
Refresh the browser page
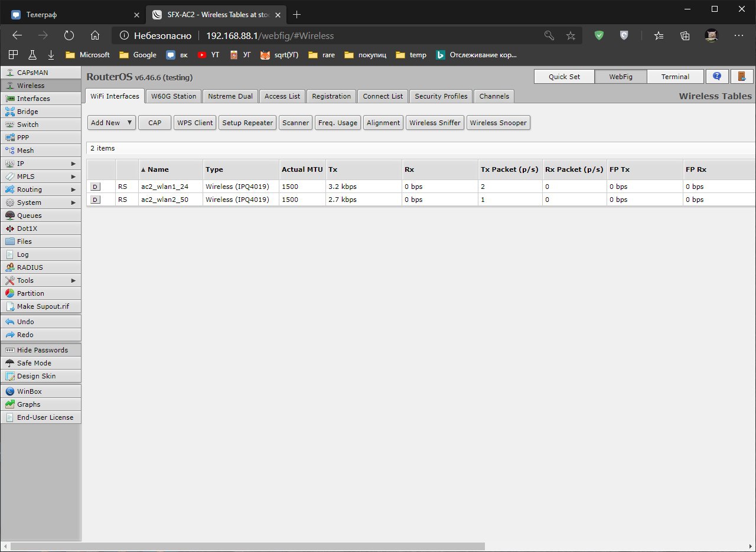[69, 35]
